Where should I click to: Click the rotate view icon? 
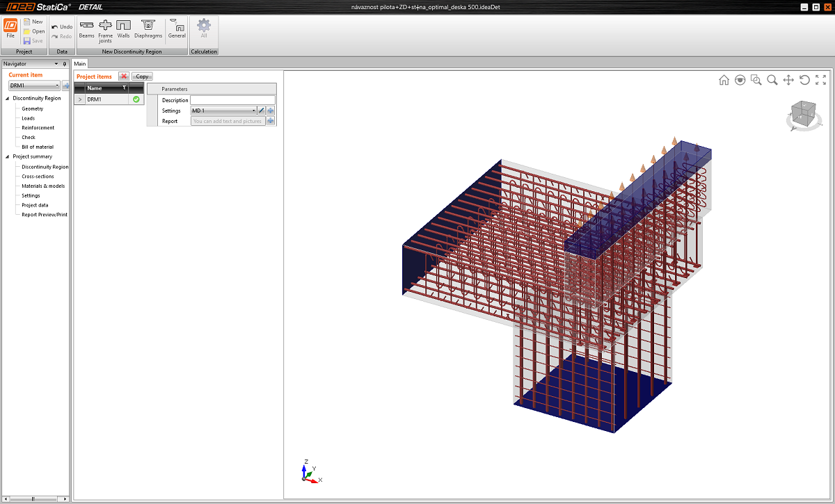tap(804, 80)
